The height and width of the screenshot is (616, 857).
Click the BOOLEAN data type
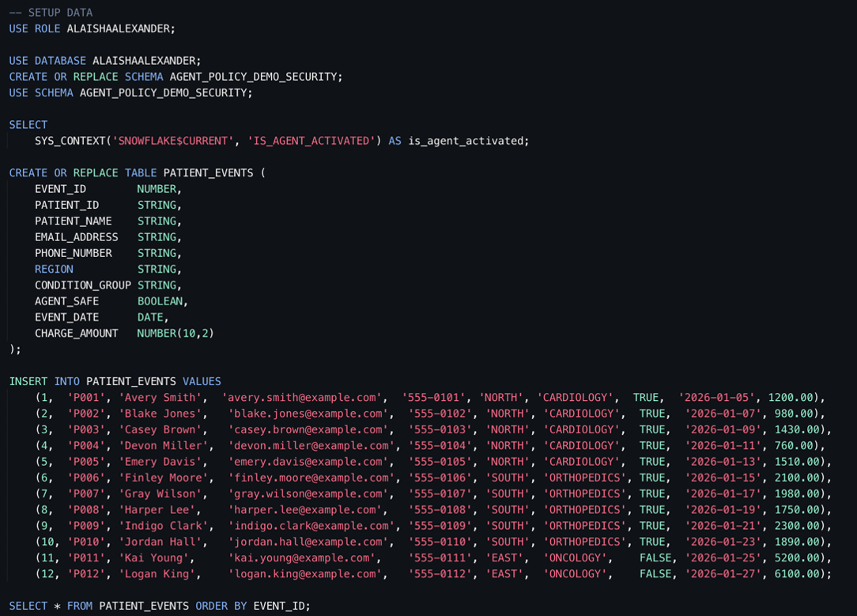pos(160,301)
